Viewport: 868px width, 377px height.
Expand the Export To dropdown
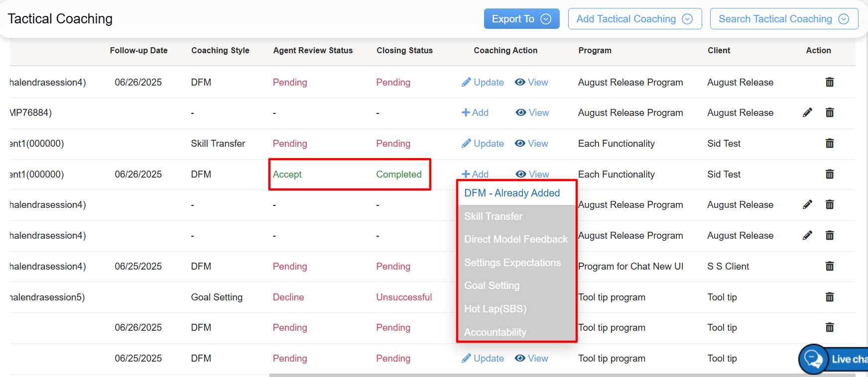521,19
